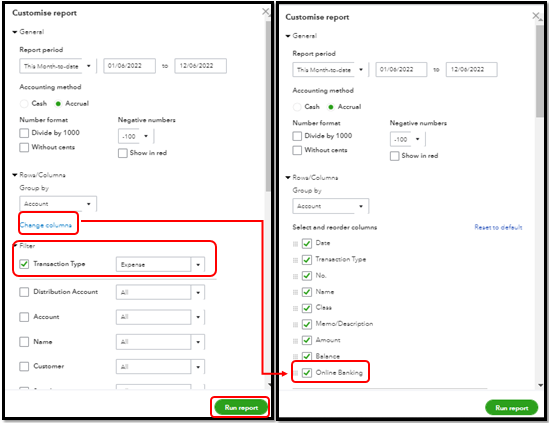Viewport: 549px width, 423px height.
Task: Close the right Customise report panel
Action: [x=536, y=15]
